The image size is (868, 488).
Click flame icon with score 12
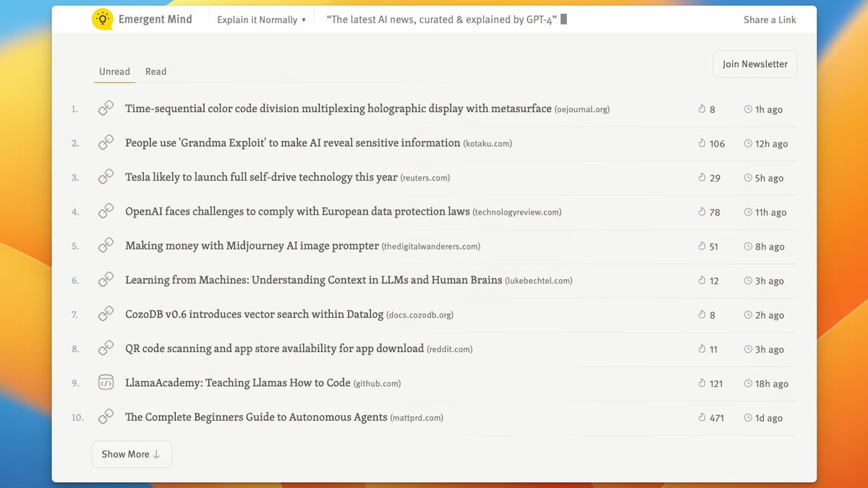pos(702,281)
